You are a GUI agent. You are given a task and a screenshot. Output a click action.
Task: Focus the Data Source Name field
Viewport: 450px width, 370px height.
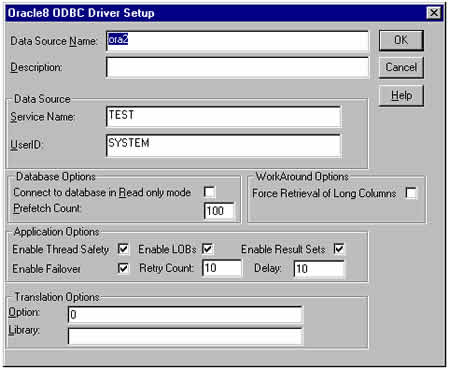click(x=237, y=41)
